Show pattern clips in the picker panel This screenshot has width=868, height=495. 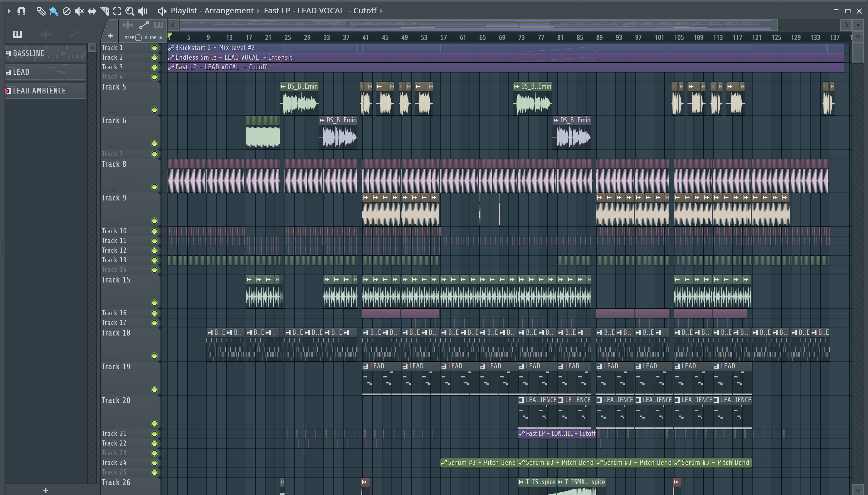pyautogui.click(x=17, y=34)
